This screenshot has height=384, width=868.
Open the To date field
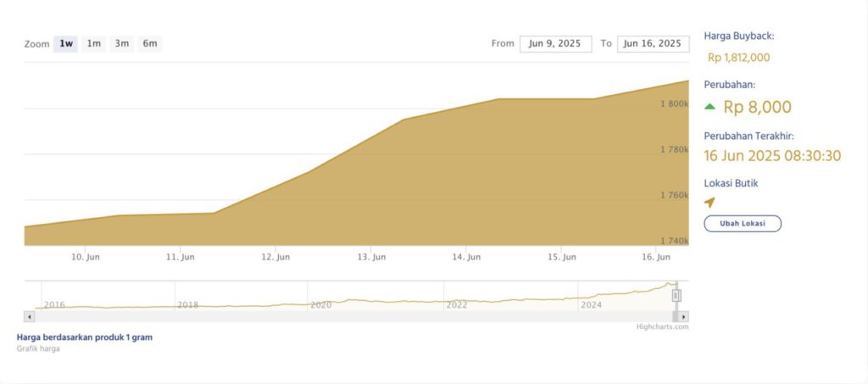tap(653, 43)
